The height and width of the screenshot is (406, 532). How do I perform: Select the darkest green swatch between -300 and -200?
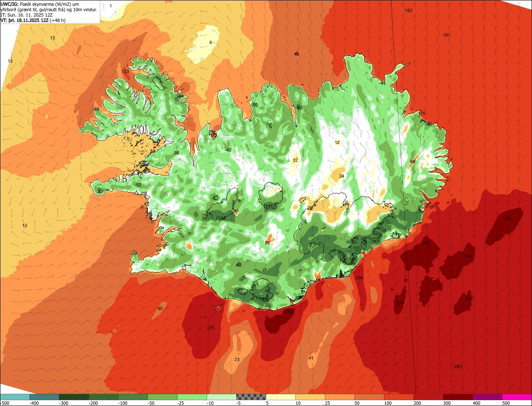coord(74,397)
